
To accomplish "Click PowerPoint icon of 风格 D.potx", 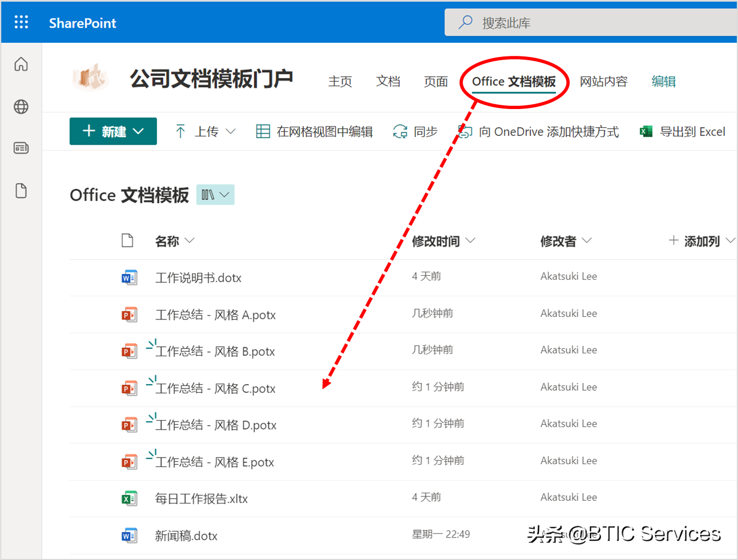I will (129, 425).
